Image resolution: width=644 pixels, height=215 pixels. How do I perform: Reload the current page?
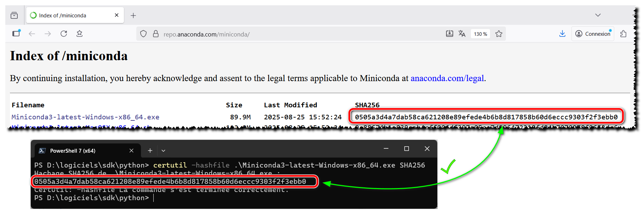64,34
